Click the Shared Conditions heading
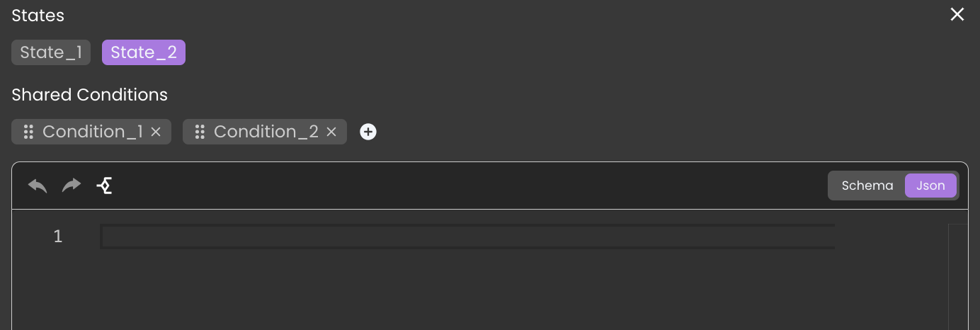Image resolution: width=980 pixels, height=330 pixels. coord(90,95)
